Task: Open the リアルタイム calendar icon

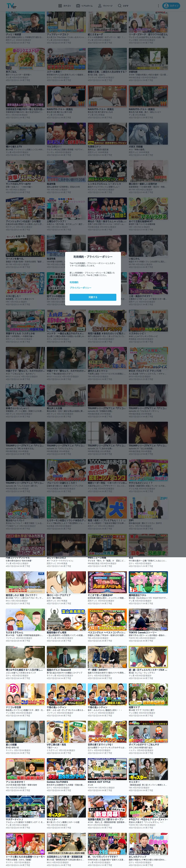Action: pos(78,6)
